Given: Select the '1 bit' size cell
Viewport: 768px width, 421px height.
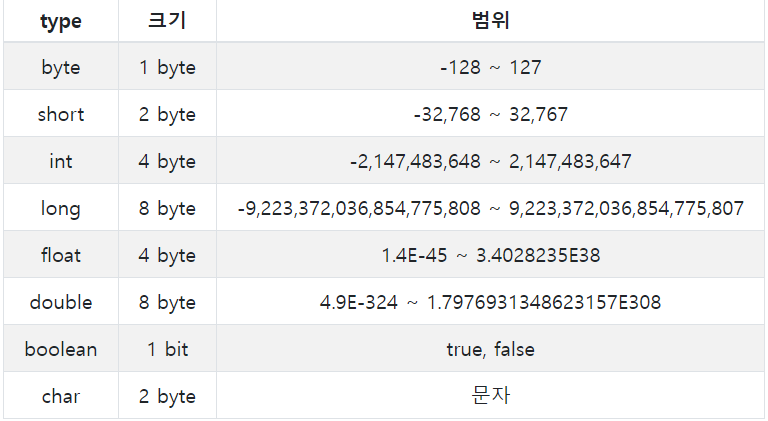Looking at the screenshot, I should [167, 349].
